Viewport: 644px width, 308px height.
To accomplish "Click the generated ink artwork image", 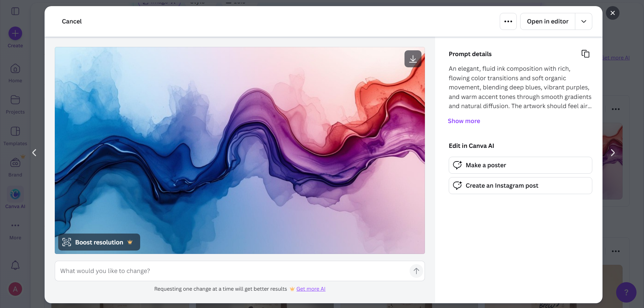I will [x=240, y=150].
